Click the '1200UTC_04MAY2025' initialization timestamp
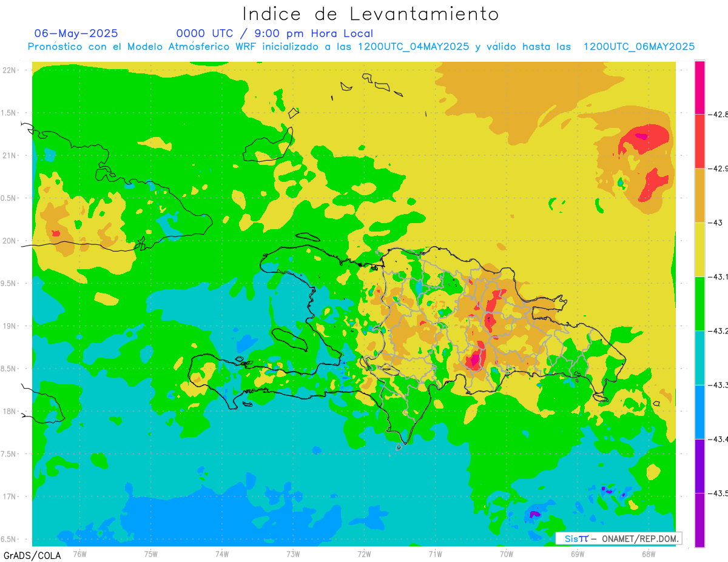 pyautogui.click(x=413, y=47)
